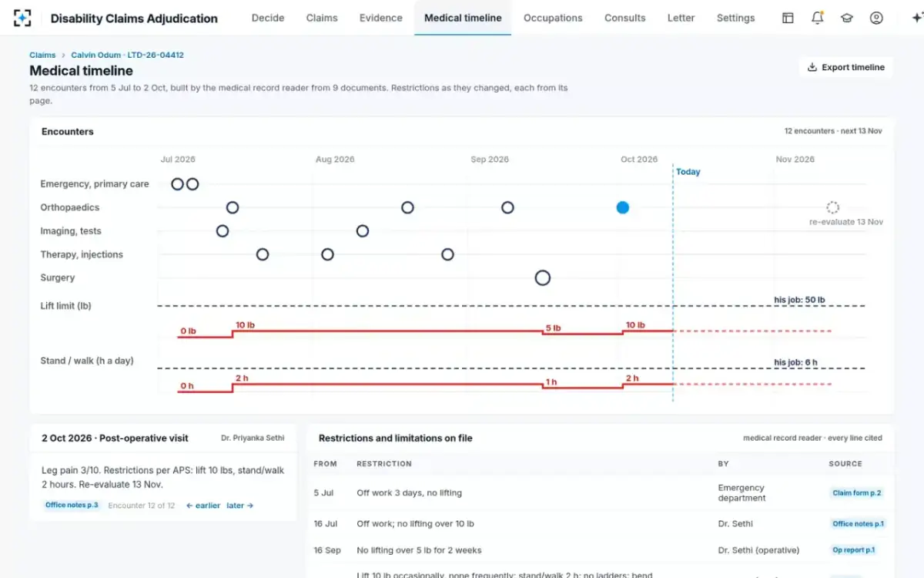Click the "Dr. Sethi (operative)" cell
Viewport: 924px width, 578px height.
point(759,550)
